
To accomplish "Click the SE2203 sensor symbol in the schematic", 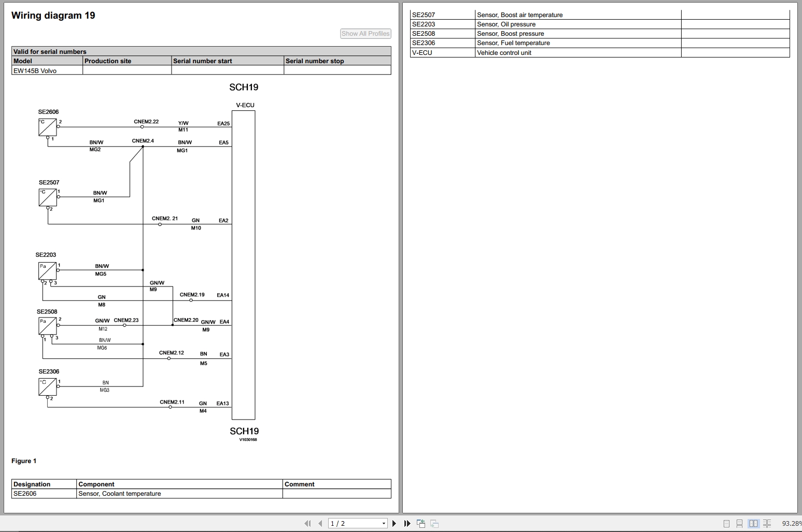I will (47, 270).
